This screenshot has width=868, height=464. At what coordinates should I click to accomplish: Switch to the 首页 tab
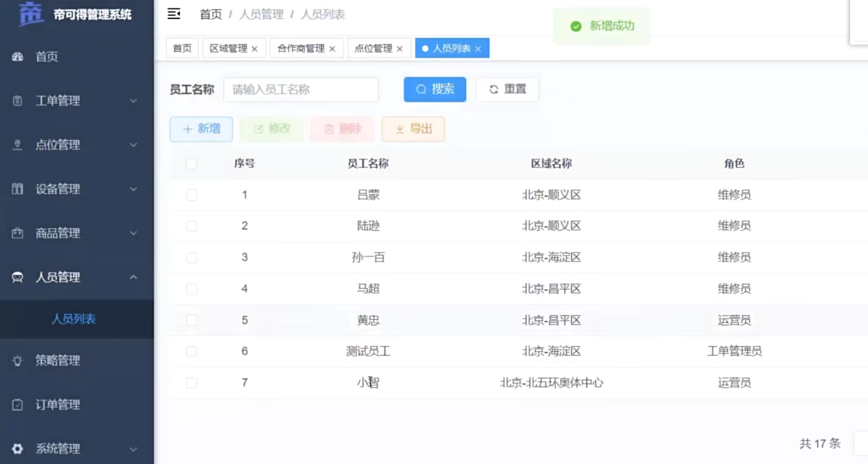coord(182,48)
